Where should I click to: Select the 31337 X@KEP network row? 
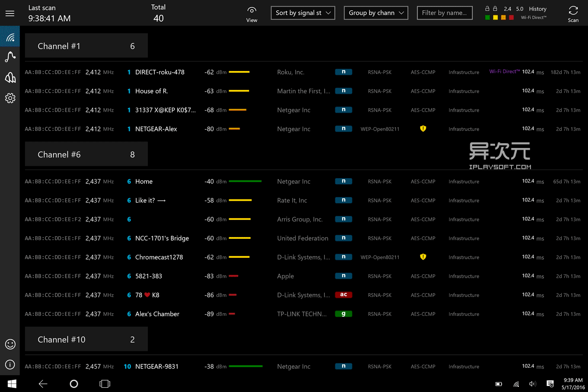[303, 110]
